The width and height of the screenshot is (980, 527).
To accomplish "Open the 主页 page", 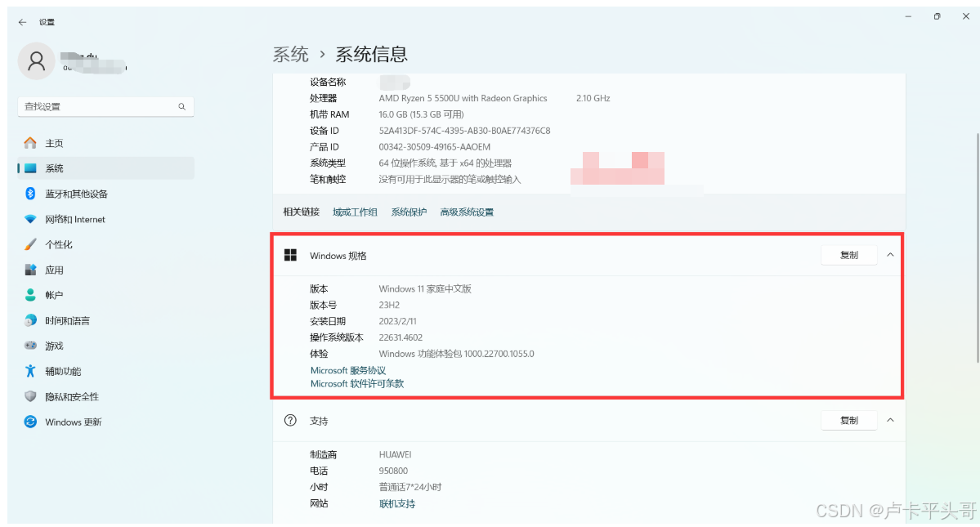I will point(105,143).
